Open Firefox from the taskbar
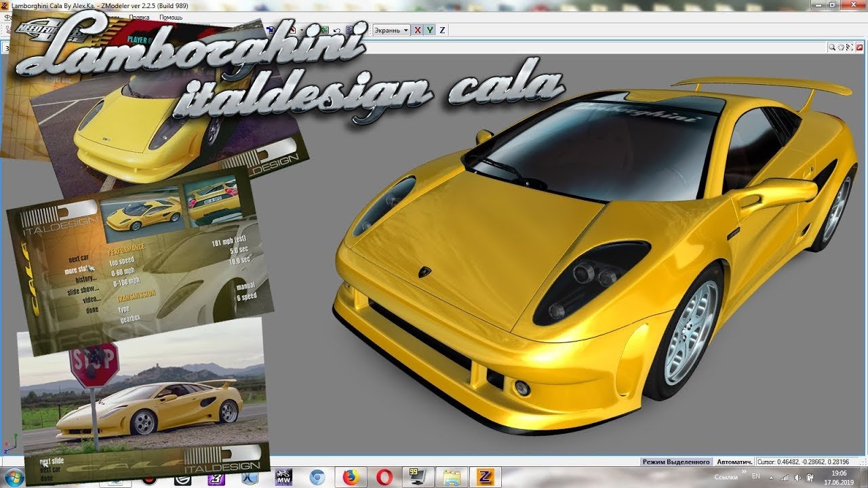The width and height of the screenshot is (868, 488). 350,477
